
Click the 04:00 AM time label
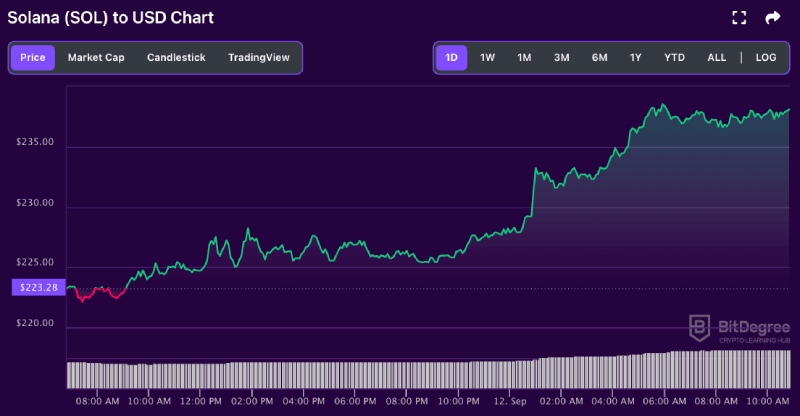click(613, 401)
